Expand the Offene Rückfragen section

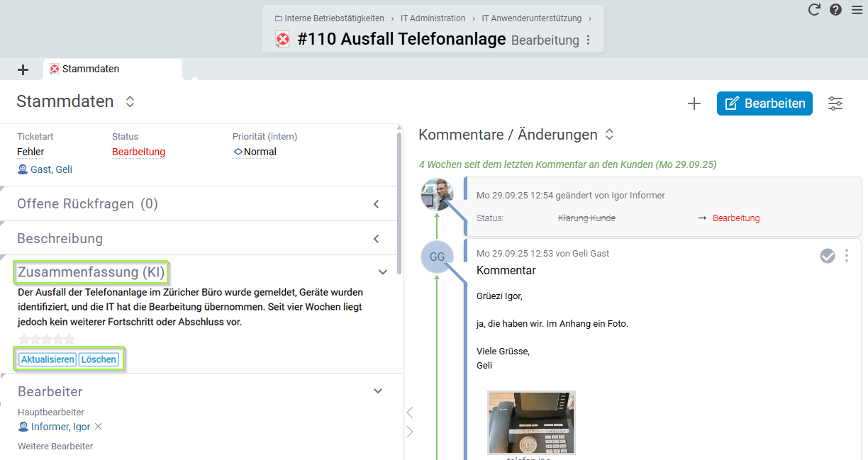coord(377,204)
